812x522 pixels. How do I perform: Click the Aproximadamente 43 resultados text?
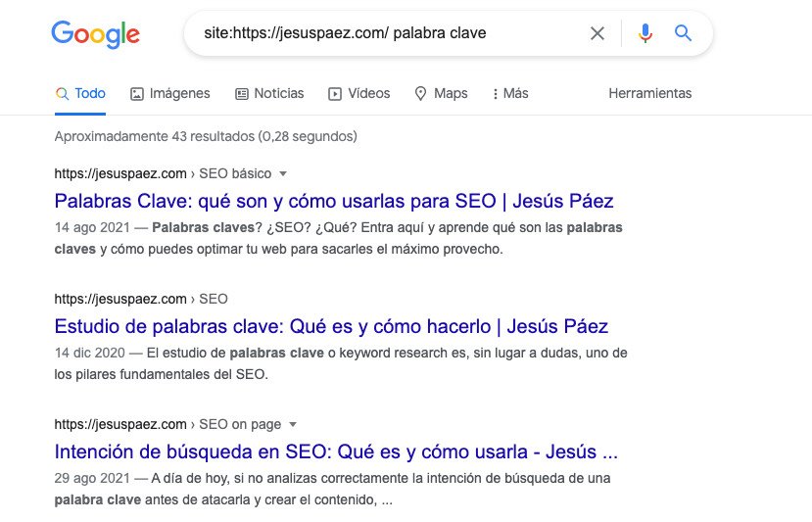206,137
